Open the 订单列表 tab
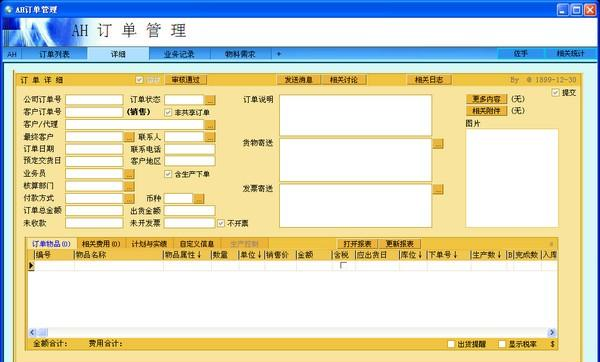Screen dimensions: 600x362 [x=55, y=54]
